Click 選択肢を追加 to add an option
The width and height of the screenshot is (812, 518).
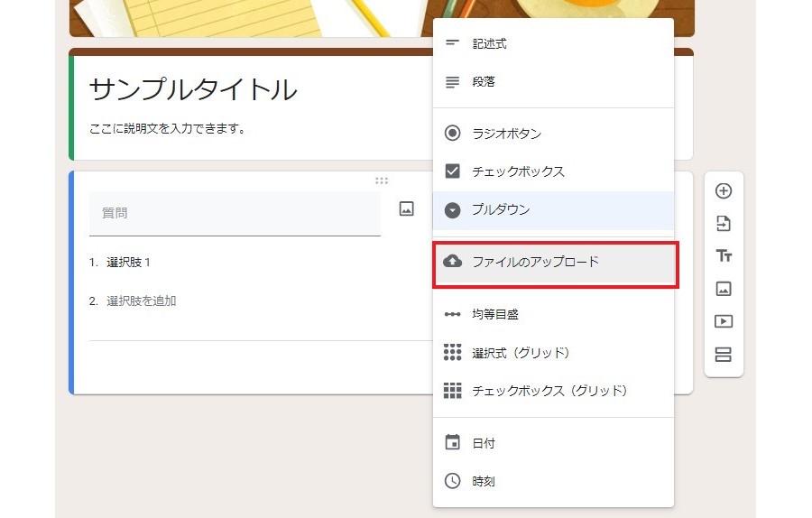[x=141, y=301]
